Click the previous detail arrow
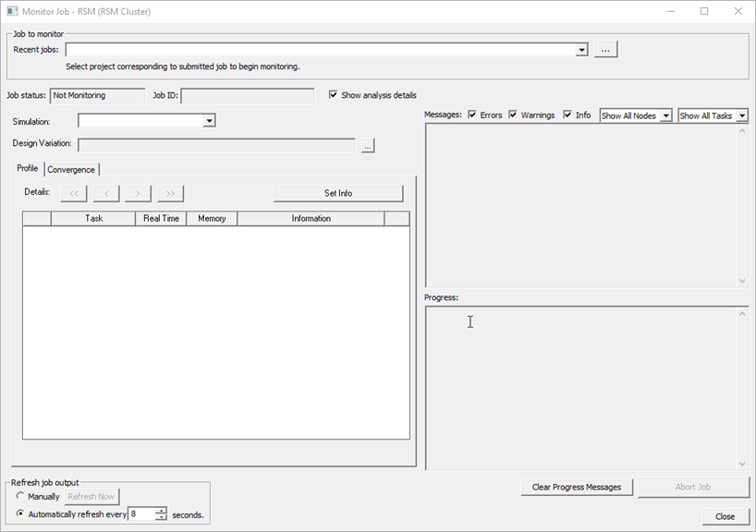This screenshot has height=532, width=756. 105,193
